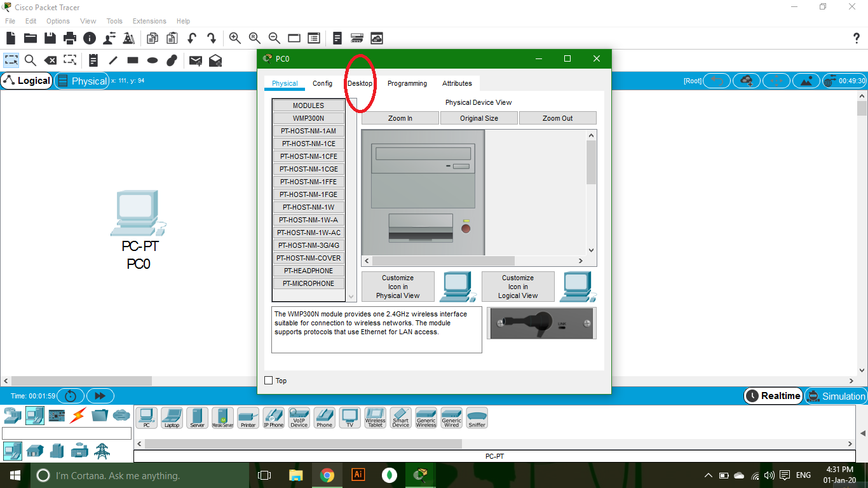Open the Options menu
868x488 pixels.
tap(58, 21)
